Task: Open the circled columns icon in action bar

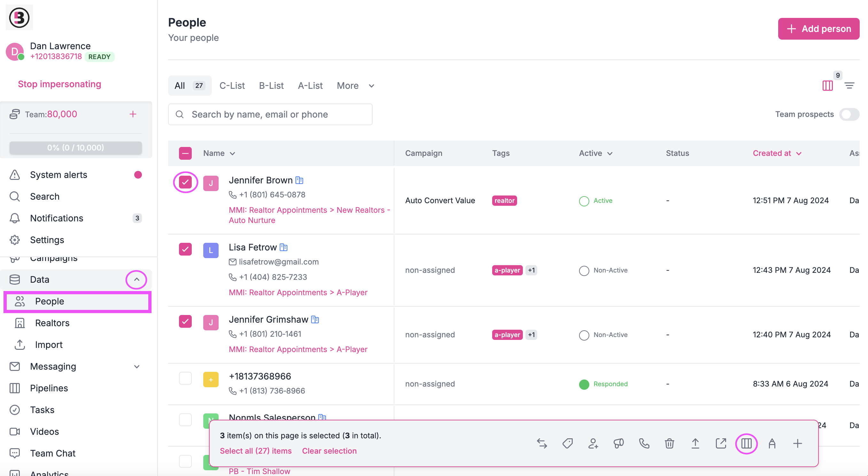Action: click(746, 444)
